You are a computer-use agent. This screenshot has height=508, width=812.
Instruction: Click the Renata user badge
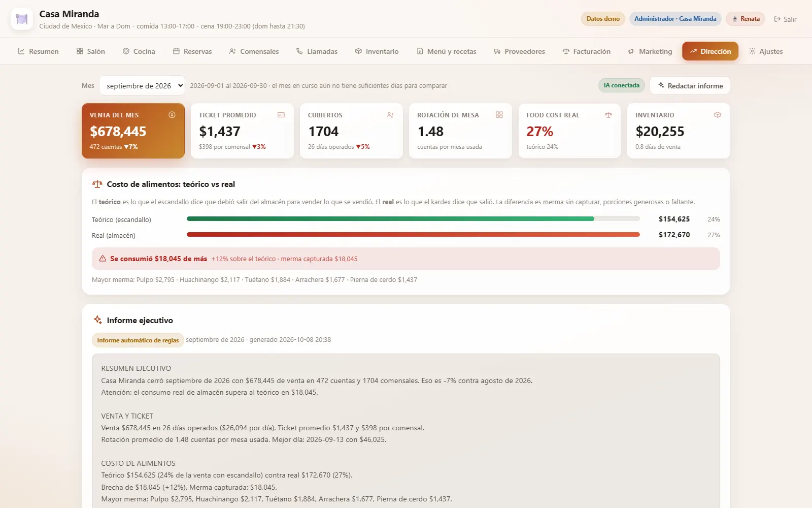tap(745, 19)
